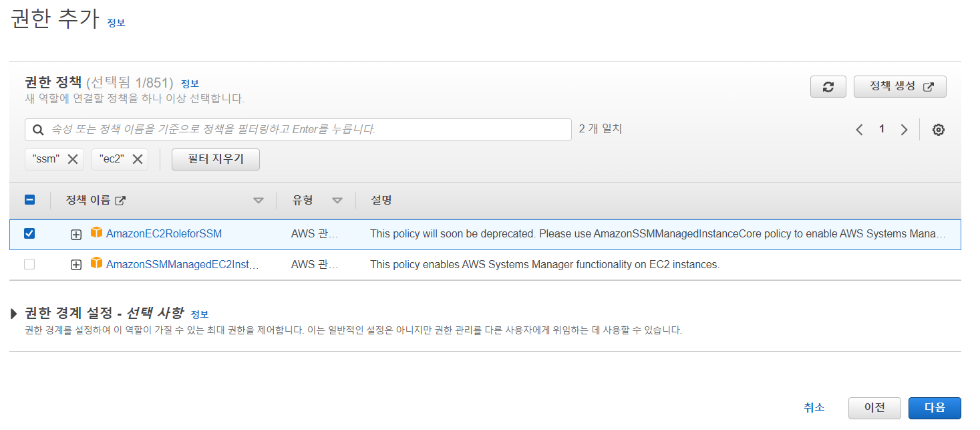980x430 pixels.
Task: Click external link icon in 정책 생성 button
Action: coord(928,87)
